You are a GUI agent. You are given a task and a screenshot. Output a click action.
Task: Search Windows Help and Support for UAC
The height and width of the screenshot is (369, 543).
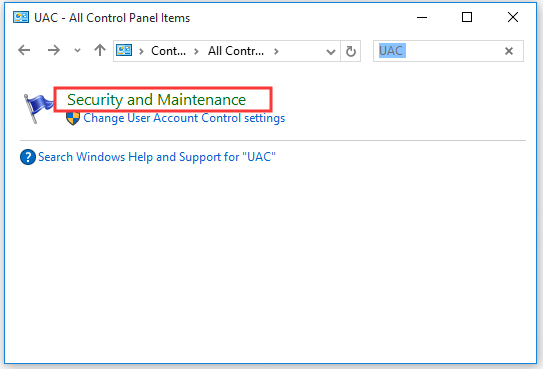(x=157, y=157)
